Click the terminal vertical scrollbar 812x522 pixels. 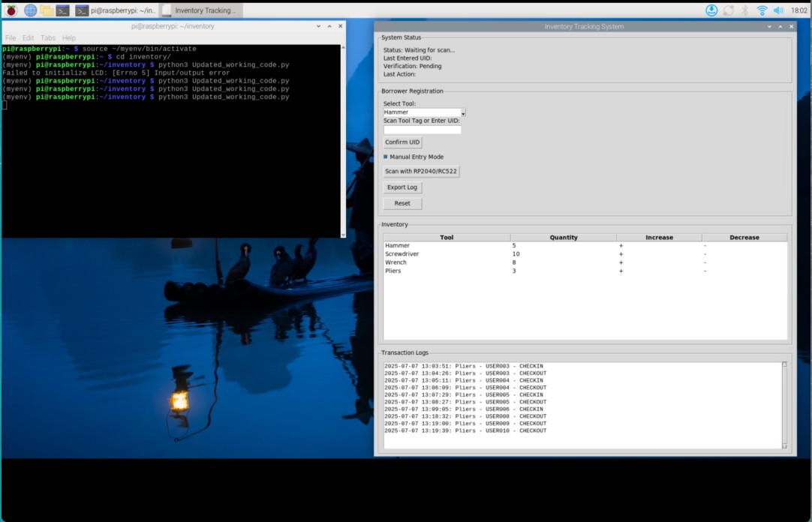[x=343, y=141]
